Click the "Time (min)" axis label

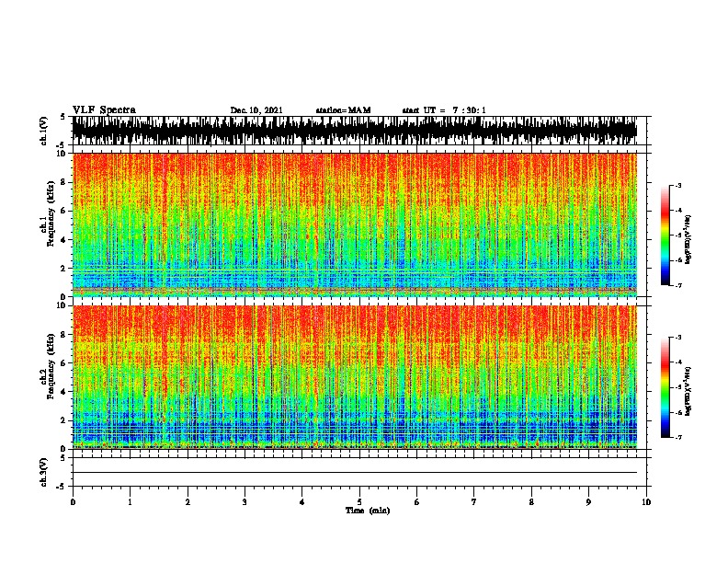(x=368, y=511)
